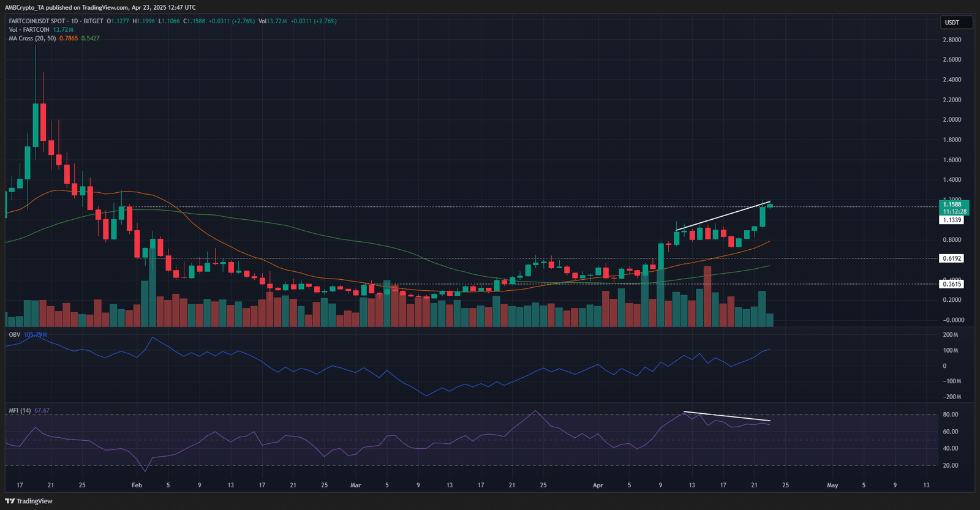Image resolution: width=980 pixels, height=510 pixels.
Task: Select the Vol · FARTCOIN volume legend
Action: 29,30
